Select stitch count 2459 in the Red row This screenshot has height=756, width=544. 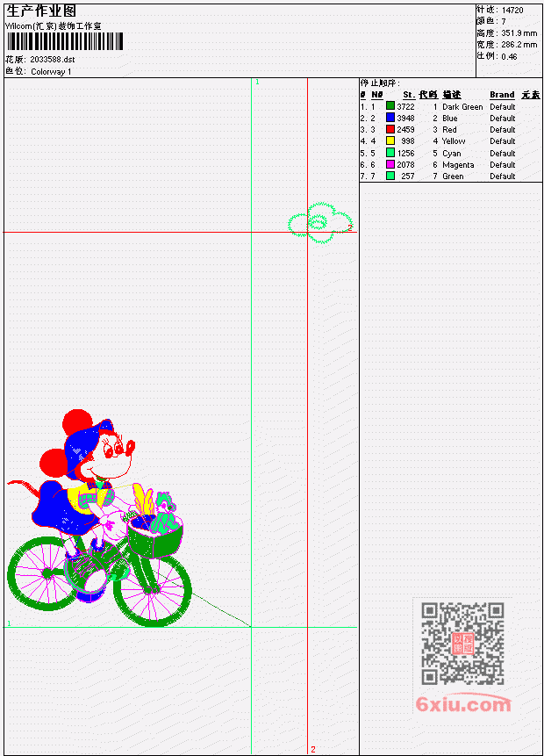pos(405,130)
